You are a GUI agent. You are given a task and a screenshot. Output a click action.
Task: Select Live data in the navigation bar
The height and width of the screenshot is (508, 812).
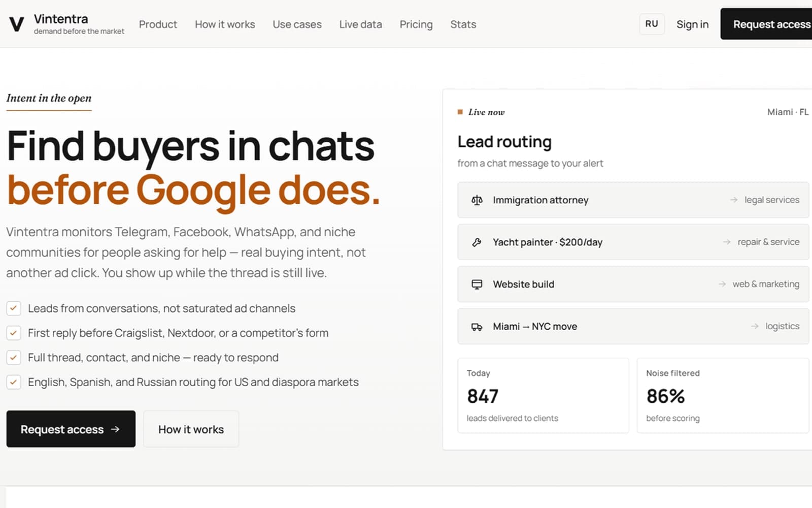(360, 24)
